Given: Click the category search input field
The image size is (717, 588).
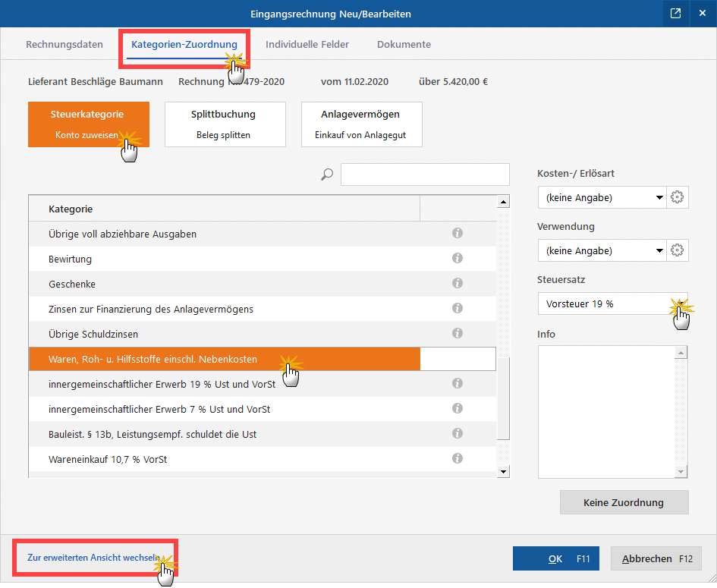Looking at the screenshot, I should click(425, 175).
